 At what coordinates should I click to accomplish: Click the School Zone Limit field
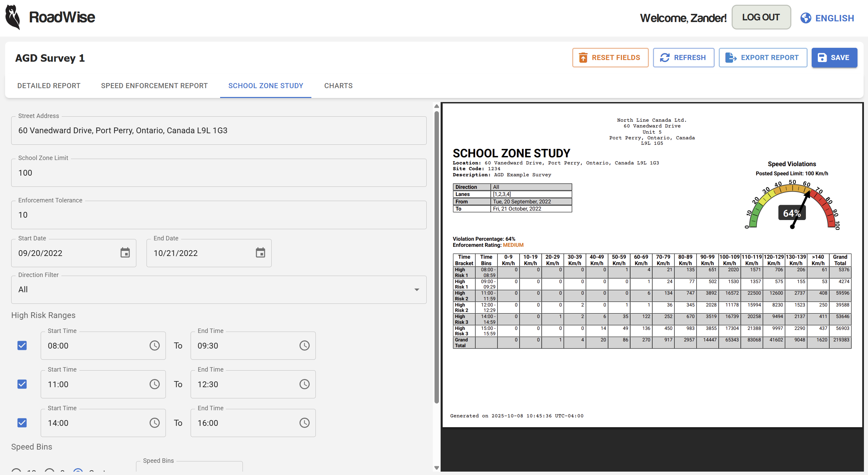pos(219,173)
